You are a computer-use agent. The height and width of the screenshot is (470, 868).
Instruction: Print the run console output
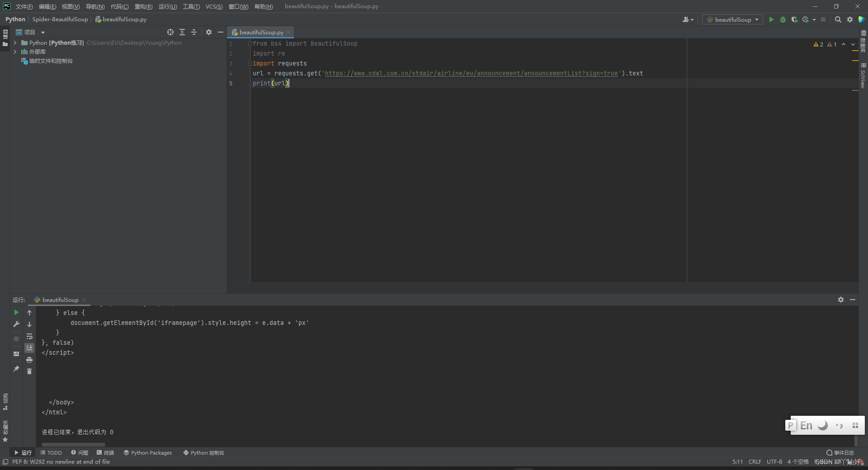tap(29, 360)
